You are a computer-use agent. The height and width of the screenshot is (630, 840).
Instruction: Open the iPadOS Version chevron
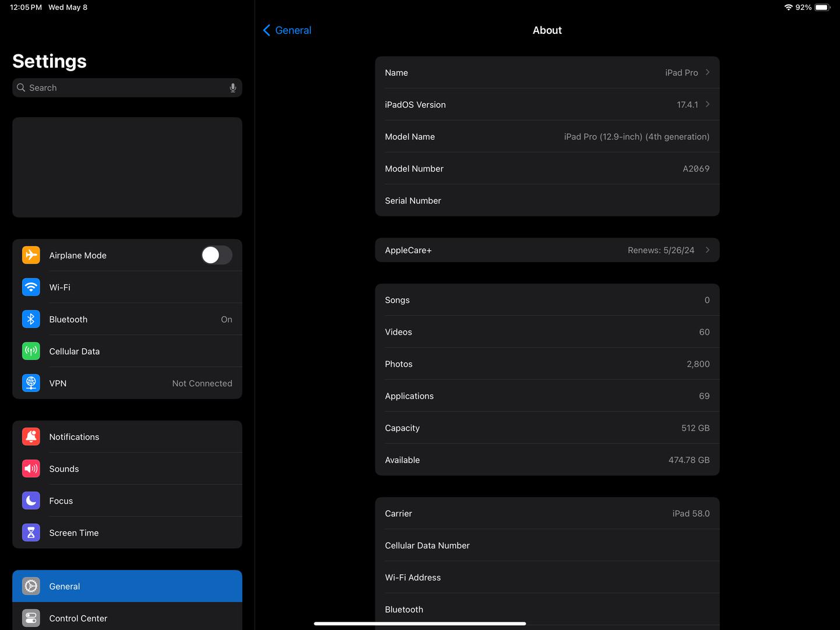708,104
